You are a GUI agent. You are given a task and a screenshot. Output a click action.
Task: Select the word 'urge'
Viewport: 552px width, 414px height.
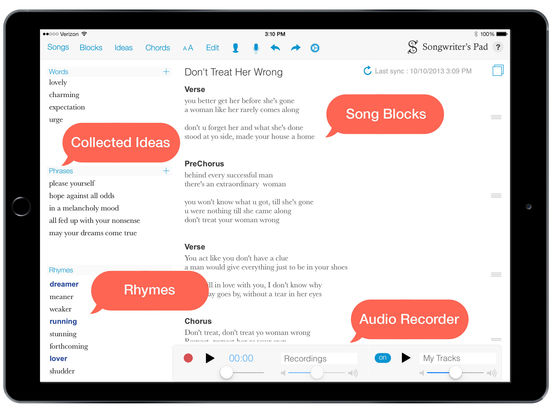pyautogui.click(x=56, y=120)
